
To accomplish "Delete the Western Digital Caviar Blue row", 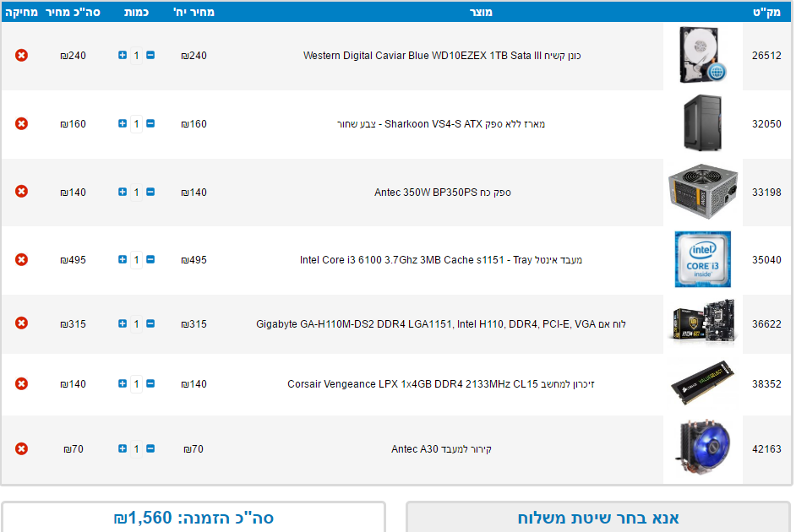I will (x=21, y=55).
